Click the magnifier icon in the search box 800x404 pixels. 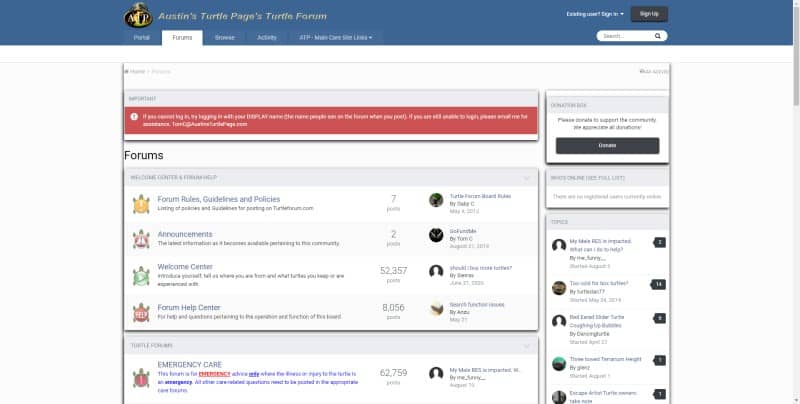[x=658, y=36]
